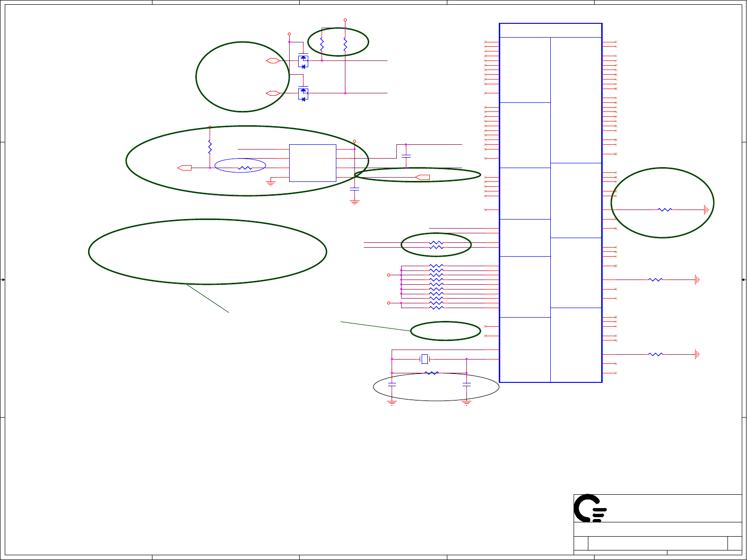Select the resistor wired parallel to the crystal

coord(431,373)
